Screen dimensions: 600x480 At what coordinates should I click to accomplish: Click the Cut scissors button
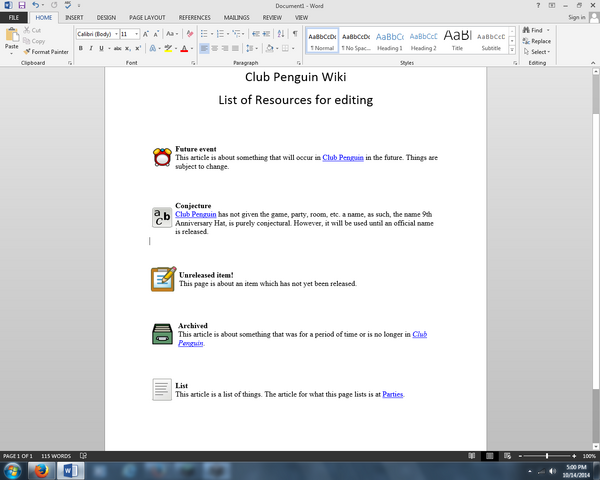pyautogui.click(x=32, y=30)
